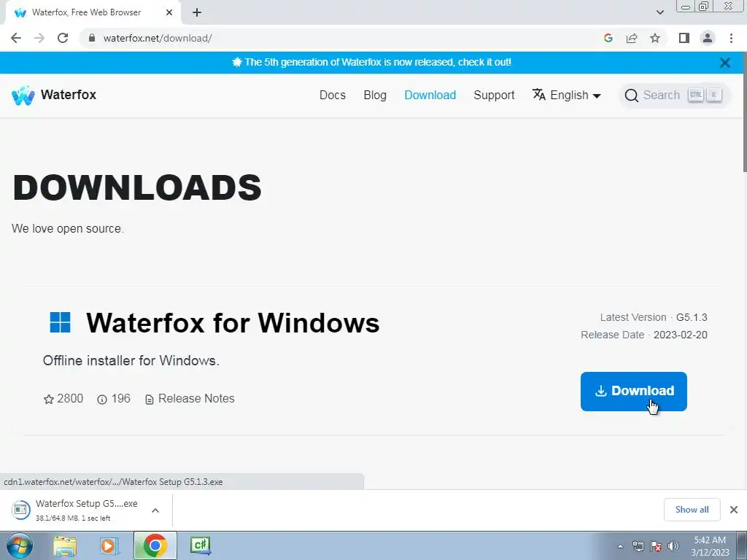
Task: Go back using the browser back arrow
Action: pos(16,38)
